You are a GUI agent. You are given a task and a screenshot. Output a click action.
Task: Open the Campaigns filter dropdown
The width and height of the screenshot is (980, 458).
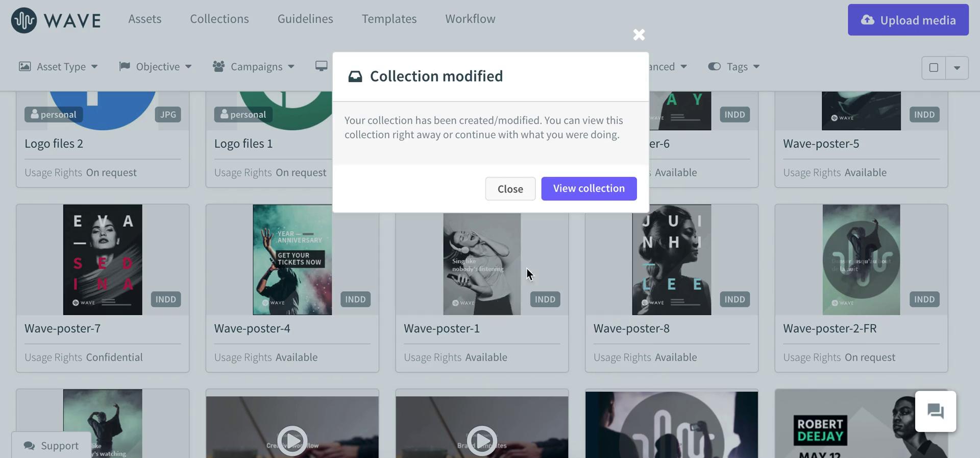pos(254,67)
